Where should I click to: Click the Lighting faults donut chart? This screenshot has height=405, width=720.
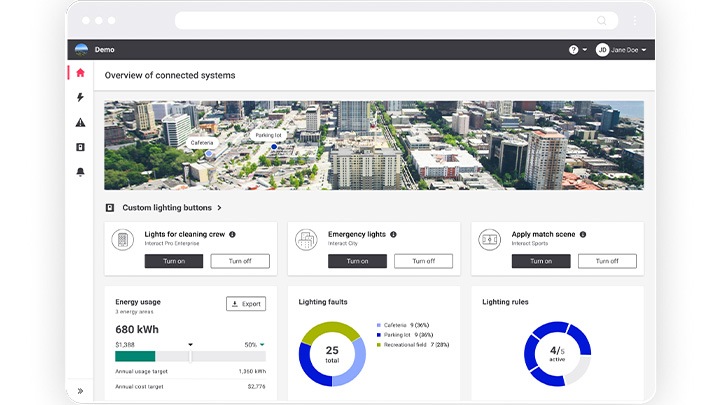click(332, 354)
